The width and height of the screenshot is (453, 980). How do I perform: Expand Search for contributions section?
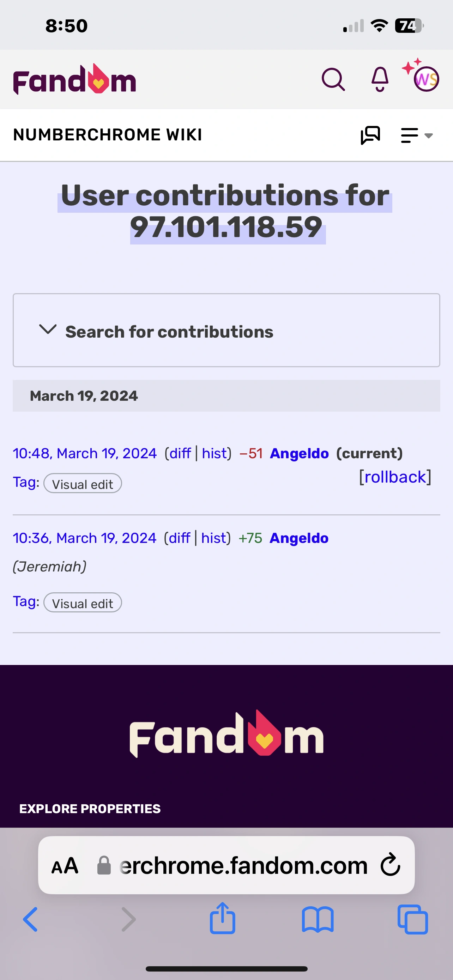169,331
